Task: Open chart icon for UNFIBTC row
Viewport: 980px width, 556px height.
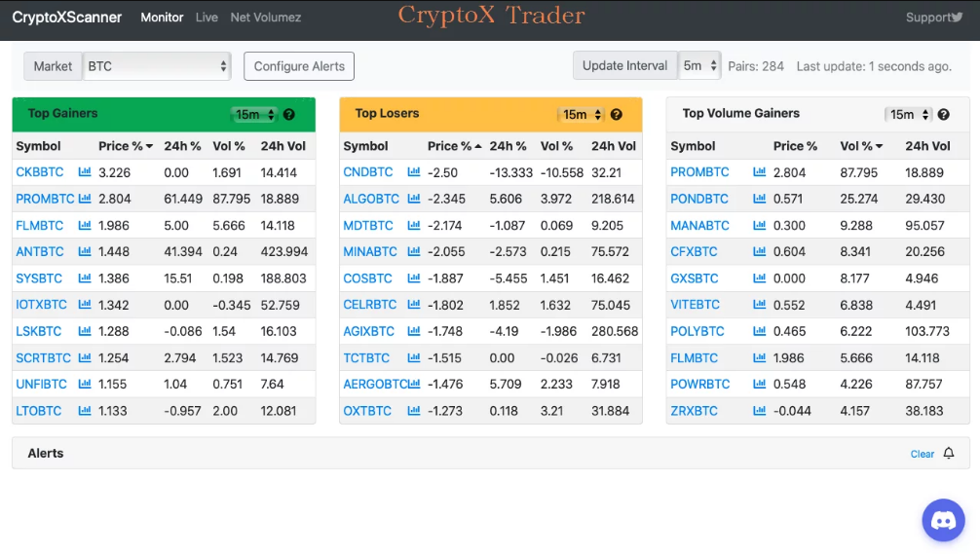Action: [x=85, y=384]
